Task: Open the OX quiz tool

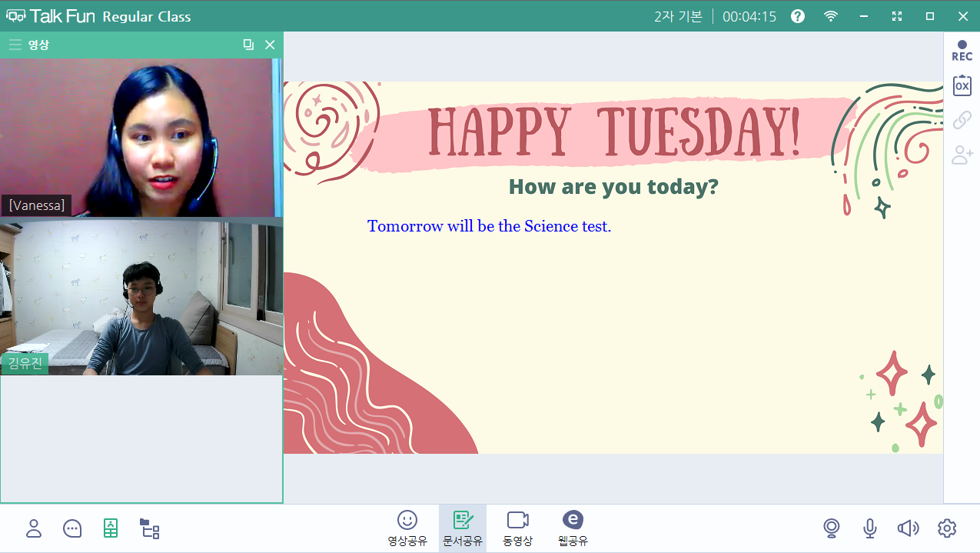Action: coord(962,85)
